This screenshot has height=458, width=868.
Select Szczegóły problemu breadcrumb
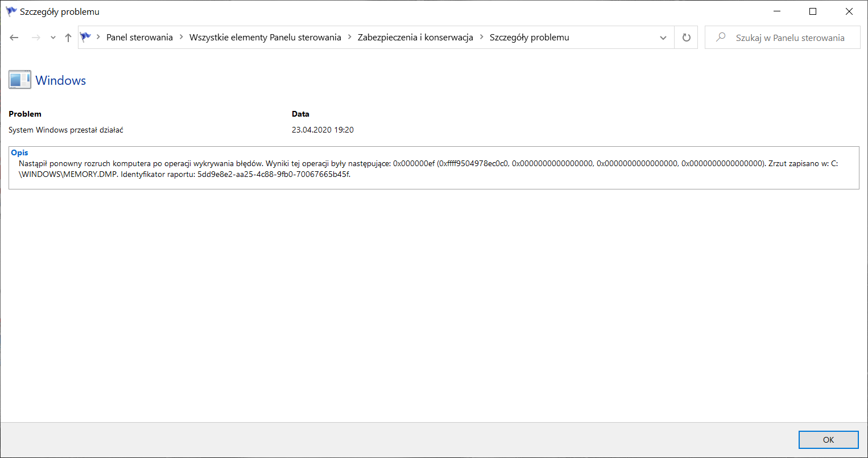pyautogui.click(x=529, y=38)
